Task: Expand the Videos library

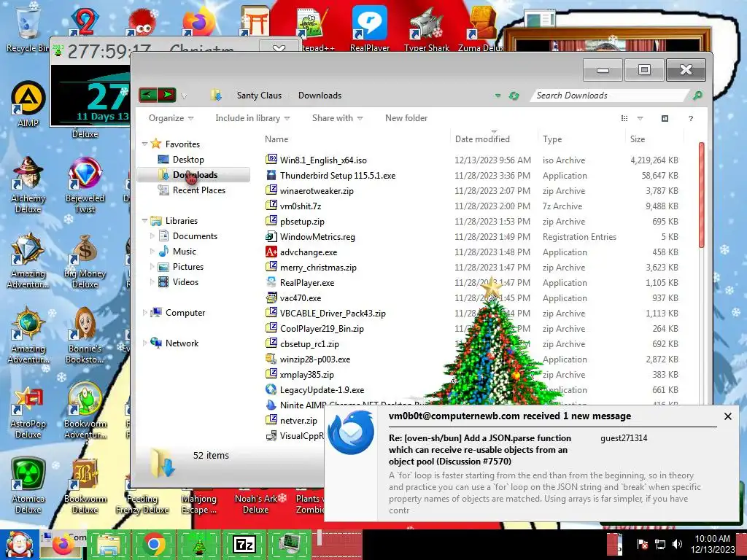Action: (x=152, y=282)
